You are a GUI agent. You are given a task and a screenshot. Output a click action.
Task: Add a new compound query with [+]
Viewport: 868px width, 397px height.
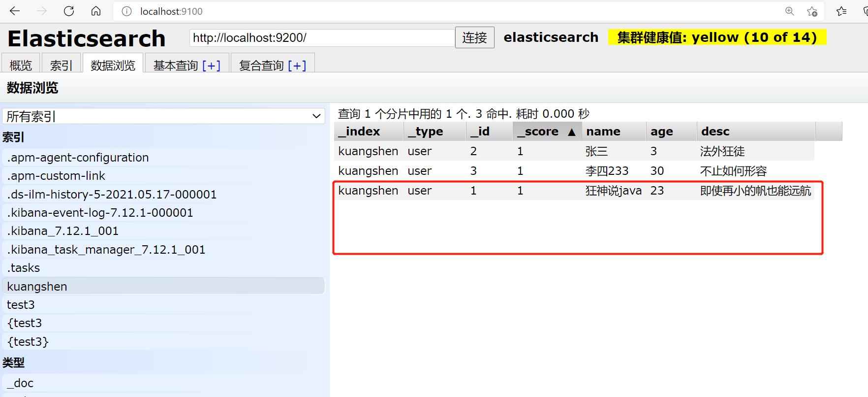(x=297, y=65)
